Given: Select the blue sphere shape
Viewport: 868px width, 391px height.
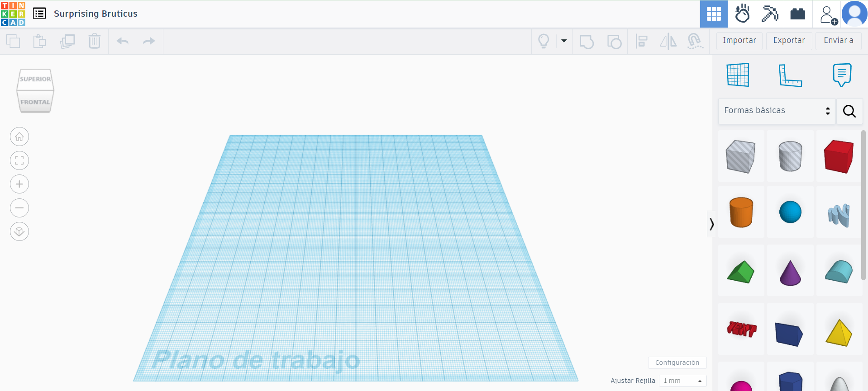Looking at the screenshot, I should click(x=790, y=212).
